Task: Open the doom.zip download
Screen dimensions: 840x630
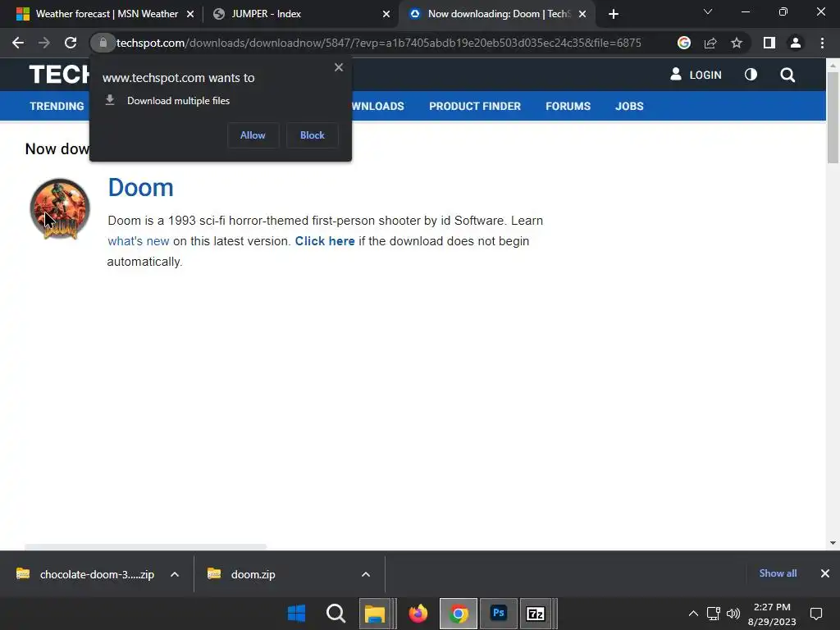Action: tap(241, 574)
